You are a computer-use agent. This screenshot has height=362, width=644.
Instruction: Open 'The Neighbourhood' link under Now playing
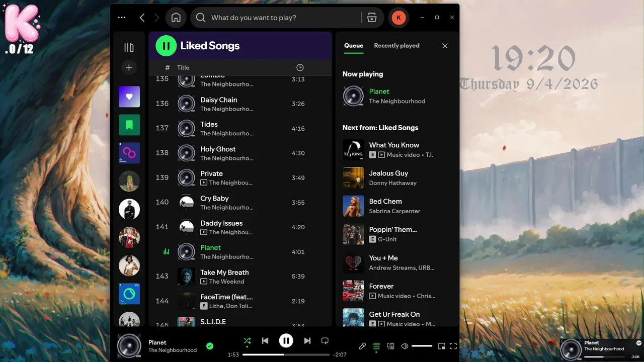[x=397, y=101]
